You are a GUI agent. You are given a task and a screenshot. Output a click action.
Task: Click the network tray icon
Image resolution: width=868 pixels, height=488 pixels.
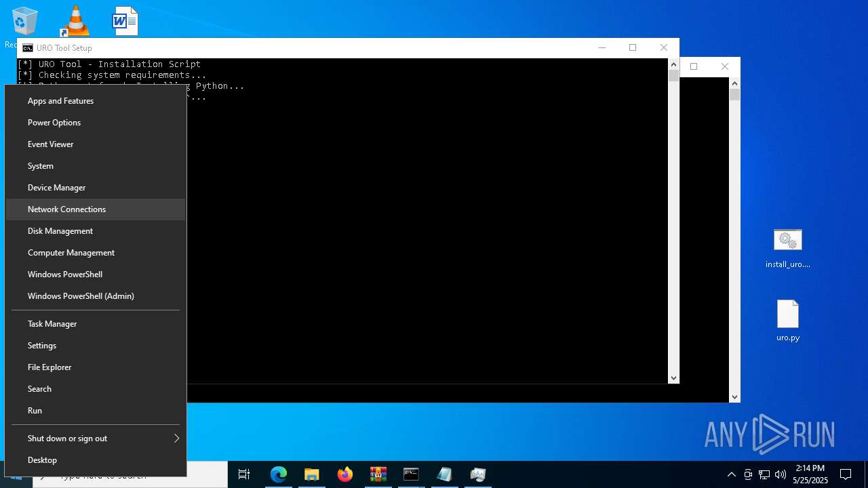click(x=764, y=474)
